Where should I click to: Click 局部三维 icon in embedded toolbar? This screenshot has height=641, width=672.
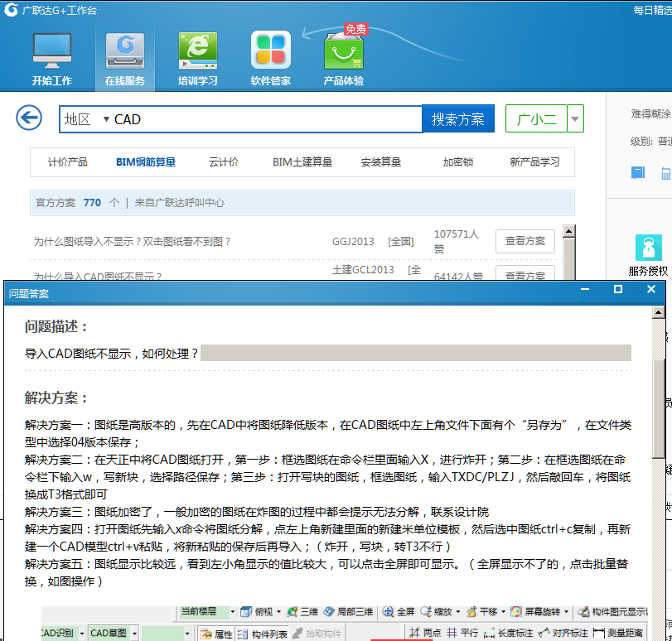[329, 611]
